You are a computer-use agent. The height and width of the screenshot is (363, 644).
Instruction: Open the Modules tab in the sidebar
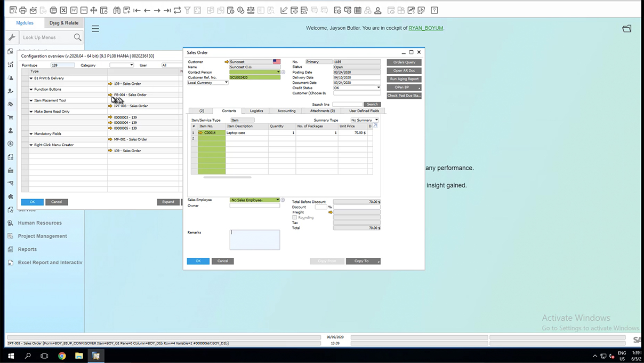(x=25, y=23)
